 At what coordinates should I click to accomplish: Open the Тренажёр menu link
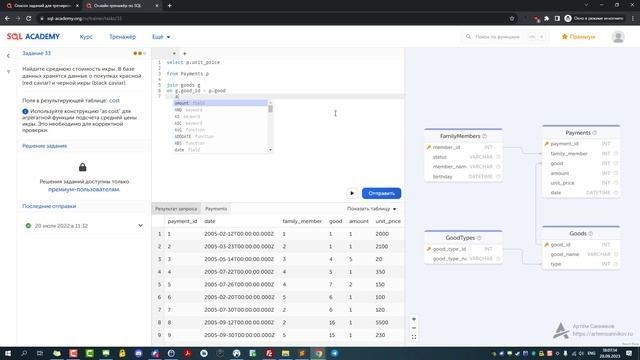click(122, 37)
